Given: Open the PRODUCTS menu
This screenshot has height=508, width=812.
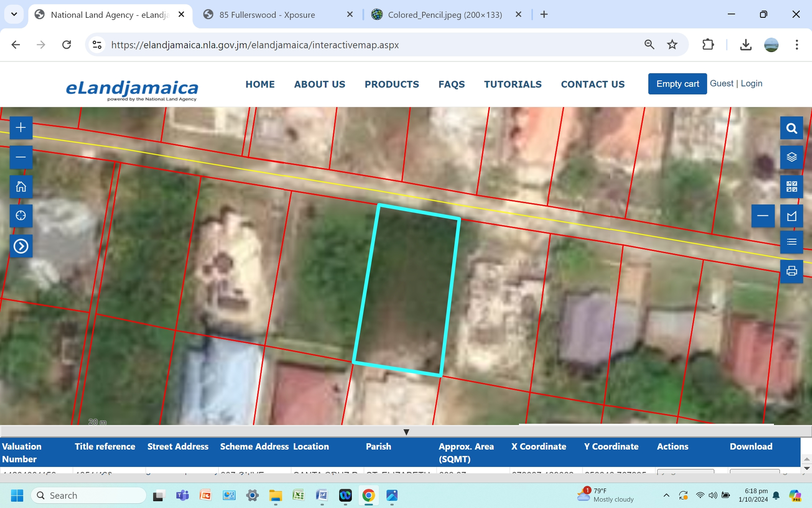Looking at the screenshot, I should pyautogui.click(x=391, y=84).
